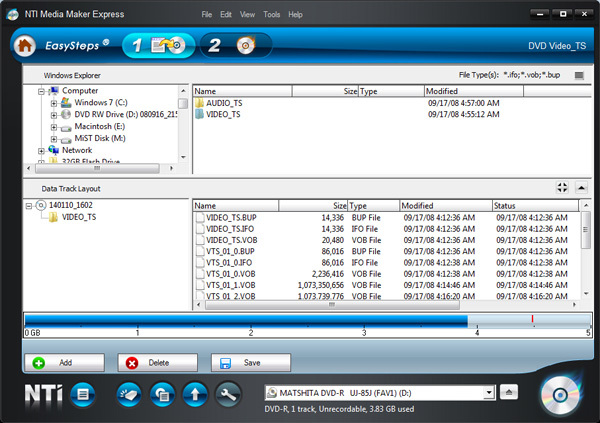Select VIDEO_TS folder in track layout

point(79,217)
